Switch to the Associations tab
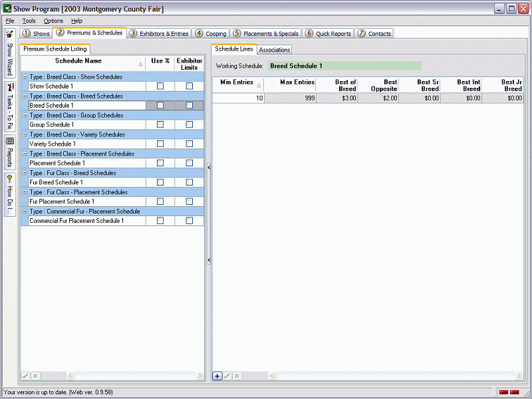The image size is (532, 399). pyautogui.click(x=274, y=49)
